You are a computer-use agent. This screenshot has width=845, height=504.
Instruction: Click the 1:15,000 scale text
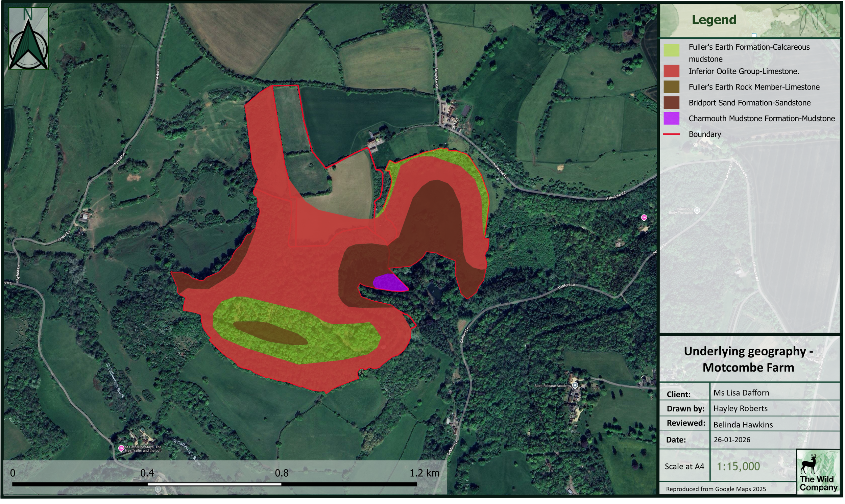739,467
